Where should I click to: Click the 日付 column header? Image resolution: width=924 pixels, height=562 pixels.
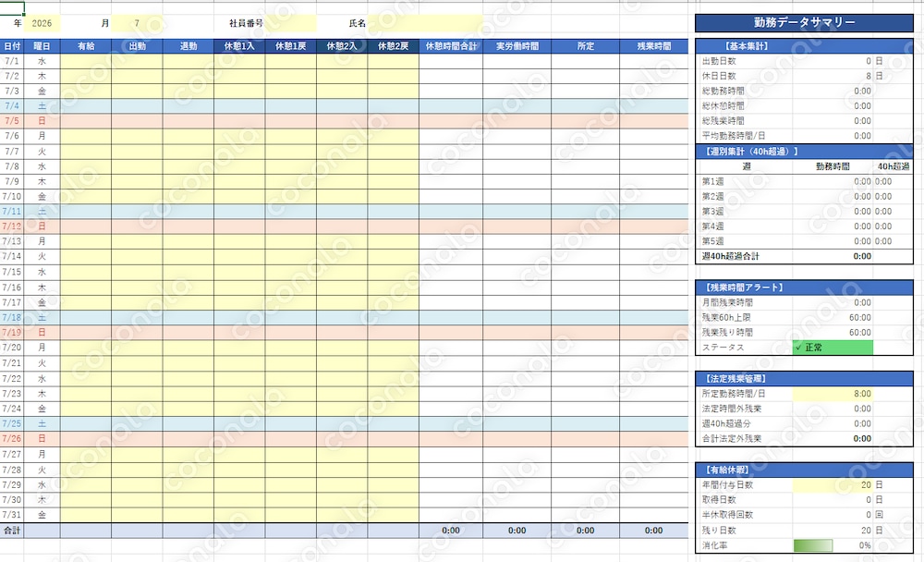12,46
